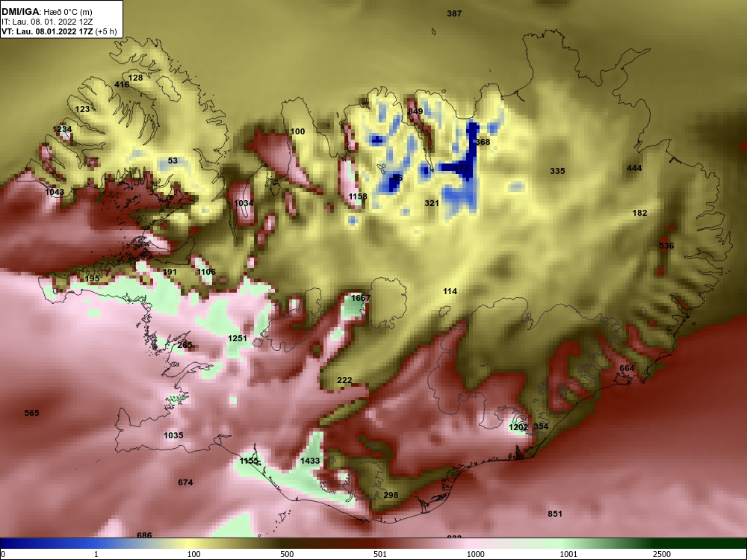The image size is (747, 560).
Task: Click the 321 value on the map
Action: pos(432,203)
